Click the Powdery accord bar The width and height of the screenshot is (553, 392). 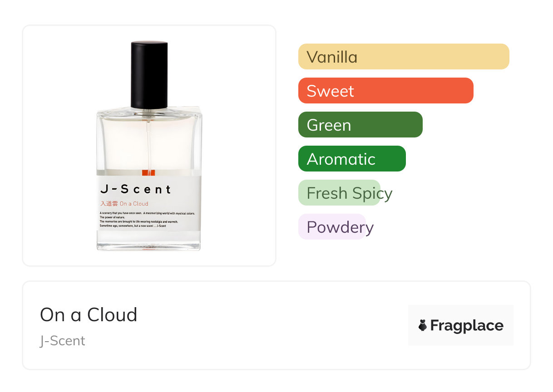click(x=332, y=227)
